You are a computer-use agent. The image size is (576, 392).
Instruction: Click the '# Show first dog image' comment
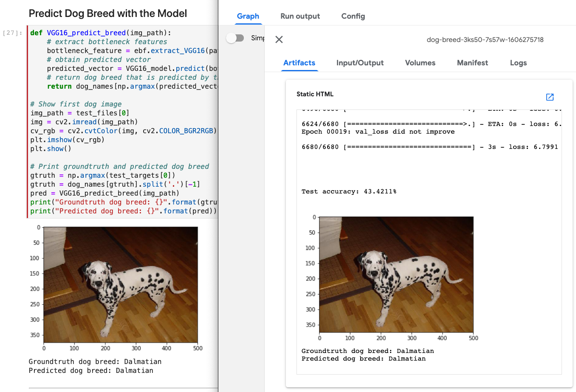click(76, 104)
